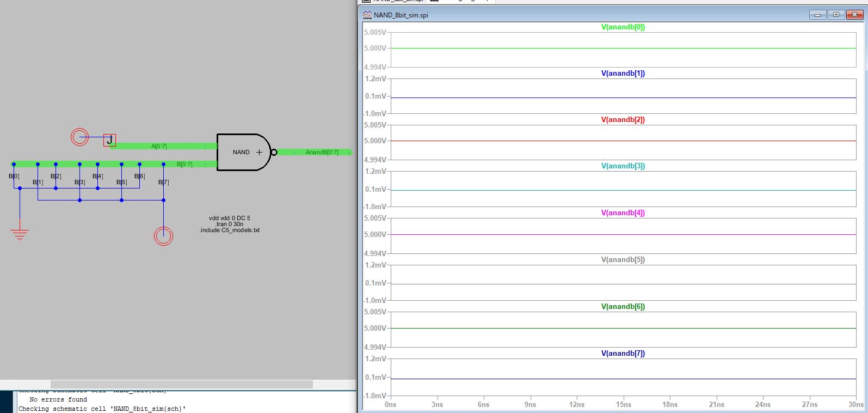Viewport: 868px width, 413px height.
Task: Select the NAND gate symbol
Action: click(241, 152)
